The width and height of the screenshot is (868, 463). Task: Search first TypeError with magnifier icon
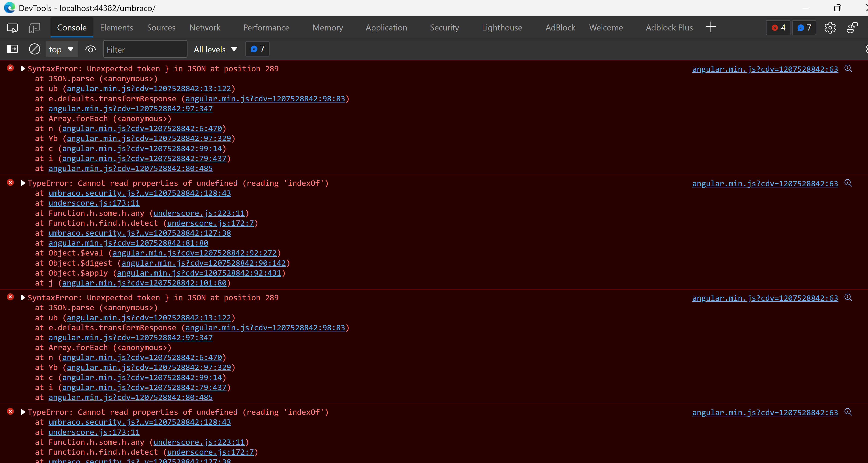point(848,183)
